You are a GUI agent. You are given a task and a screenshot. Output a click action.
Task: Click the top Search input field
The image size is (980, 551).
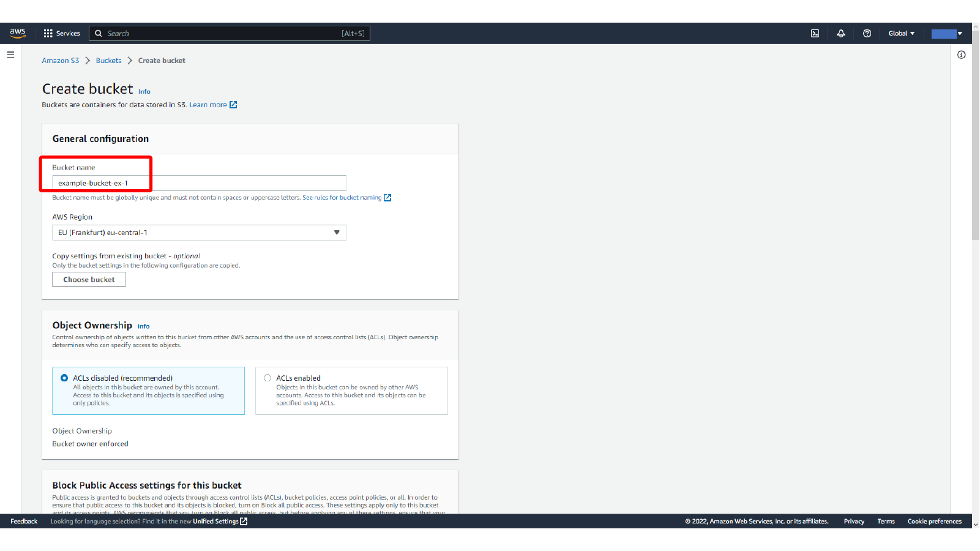point(230,34)
